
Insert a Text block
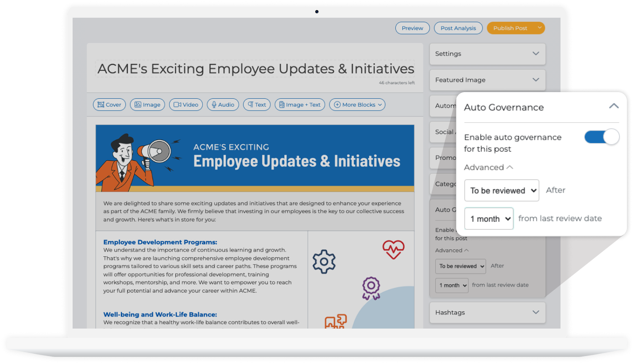256,105
